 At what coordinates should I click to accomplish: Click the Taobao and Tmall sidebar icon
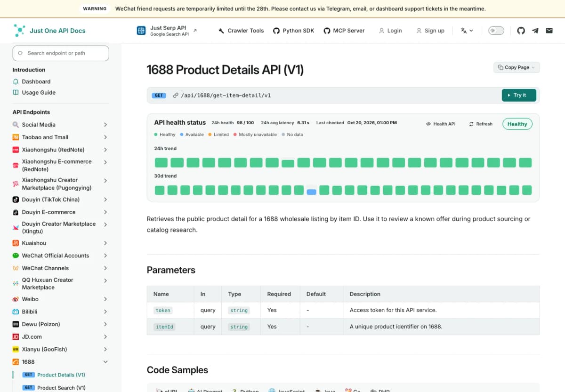pos(16,137)
